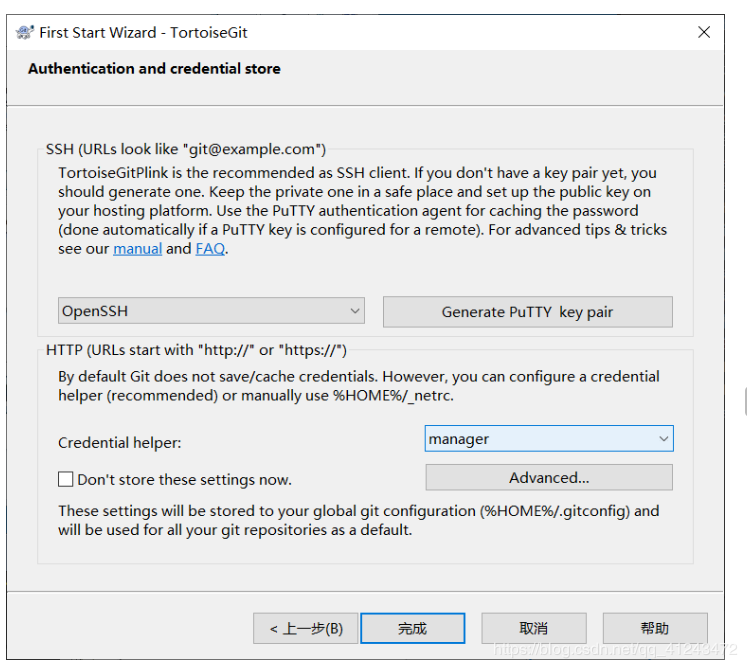Open help with 帮助 button

[x=655, y=628]
